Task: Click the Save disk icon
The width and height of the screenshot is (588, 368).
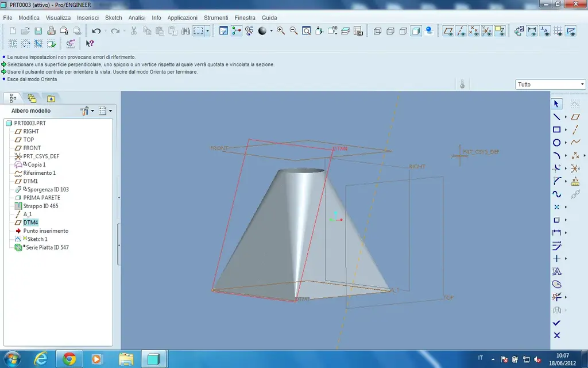Action: [x=38, y=31]
